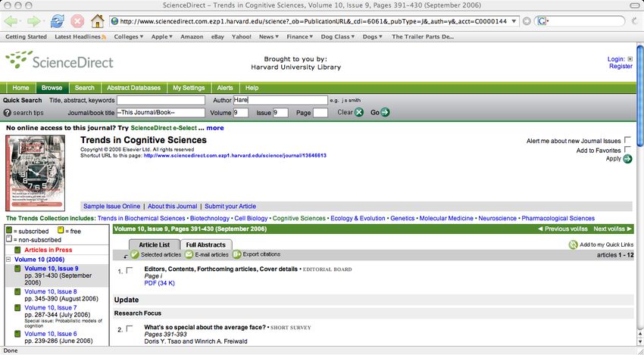644x355 pixels.
Task: Check the Add to Favorites checkbox
Action: (x=627, y=149)
